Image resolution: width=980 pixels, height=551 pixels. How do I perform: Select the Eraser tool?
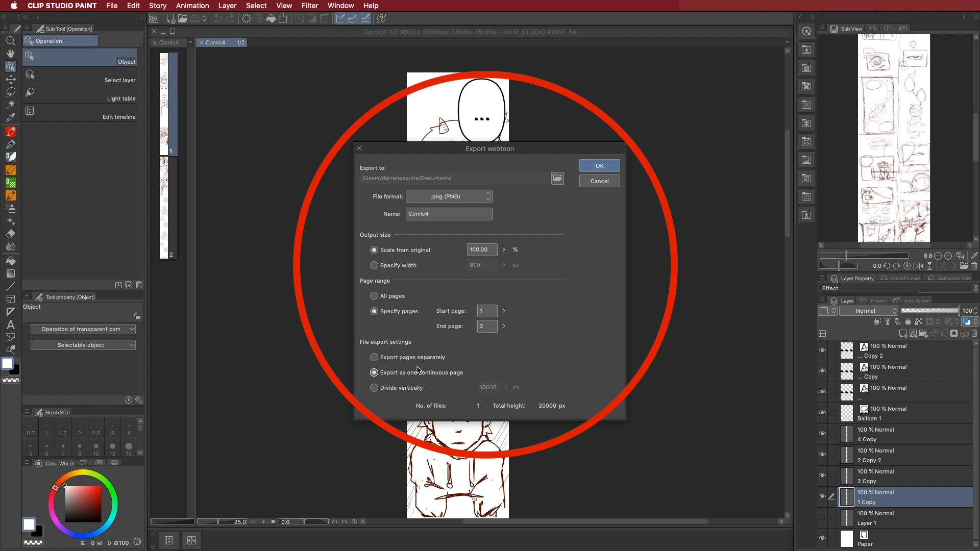point(10,234)
